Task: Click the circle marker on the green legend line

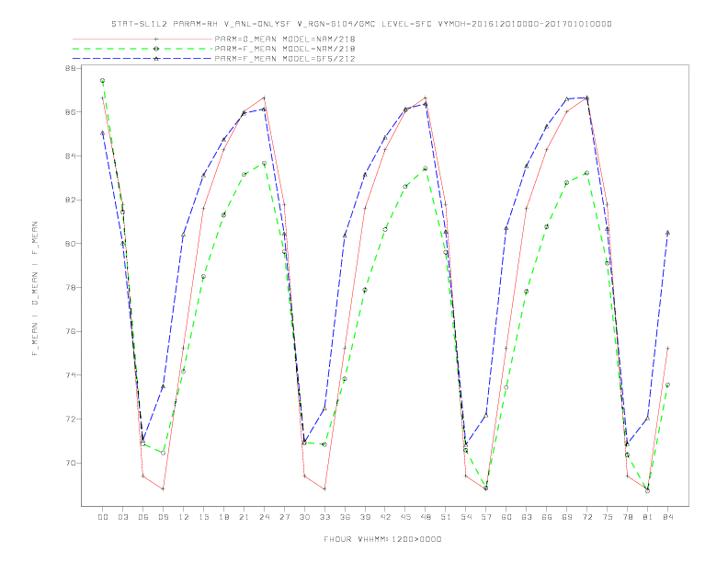Action: click(156, 49)
